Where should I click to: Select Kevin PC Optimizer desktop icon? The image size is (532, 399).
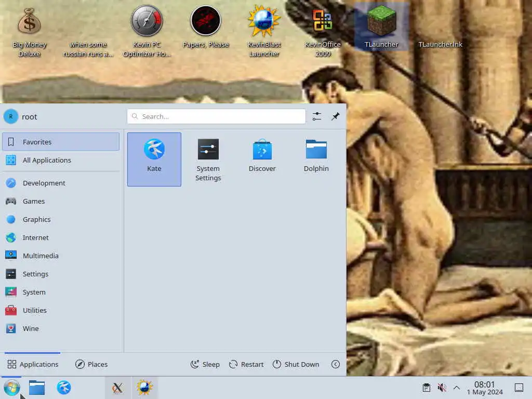pos(147,31)
